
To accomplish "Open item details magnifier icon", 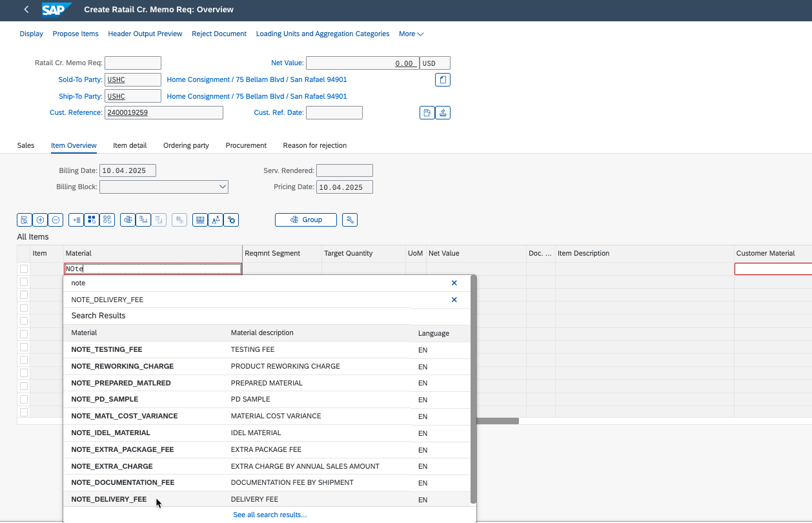I will click(x=25, y=220).
